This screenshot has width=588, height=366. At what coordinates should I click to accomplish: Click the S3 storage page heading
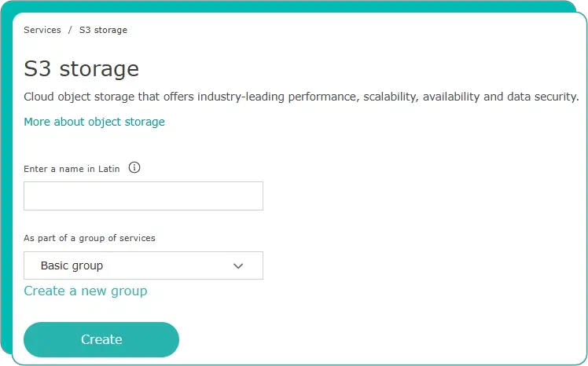[82, 68]
